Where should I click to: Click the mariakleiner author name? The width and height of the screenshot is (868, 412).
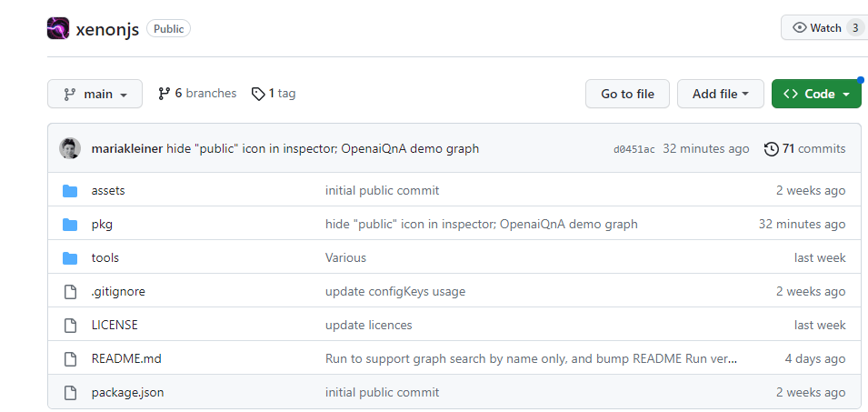[x=126, y=148]
